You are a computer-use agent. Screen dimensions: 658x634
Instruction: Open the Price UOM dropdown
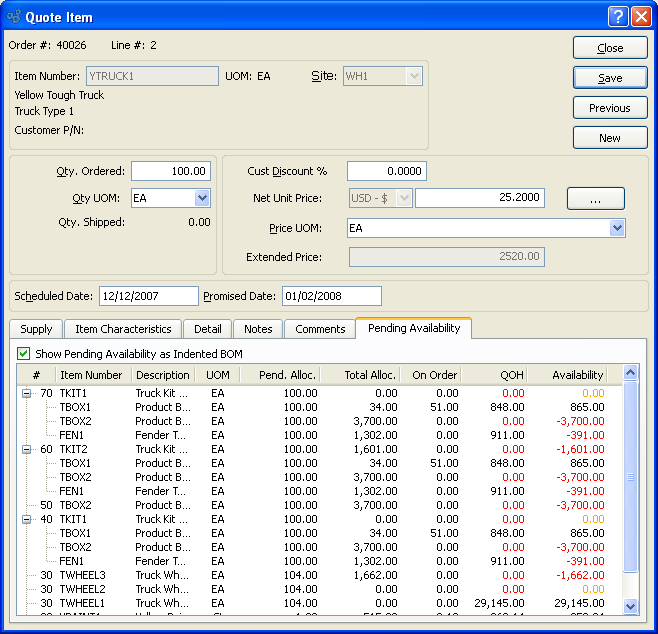click(x=616, y=228)
